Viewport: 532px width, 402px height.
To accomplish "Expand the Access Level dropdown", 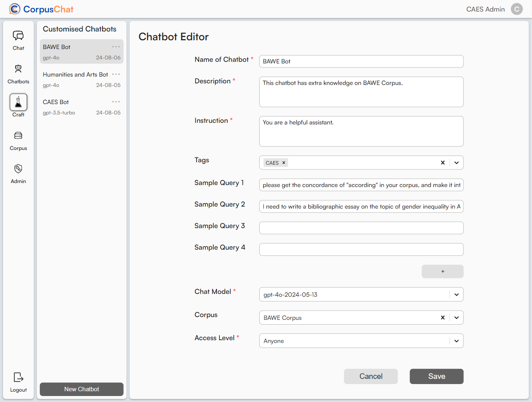I will point(457,341).
